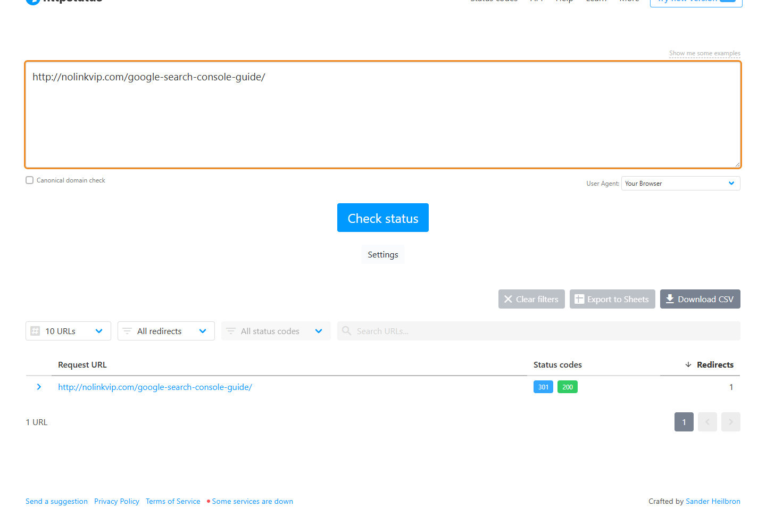Image resolution: width=766 pixels, height=532 pixels.
Task: Open the Send a suggestion link
Action: point(56,501)
